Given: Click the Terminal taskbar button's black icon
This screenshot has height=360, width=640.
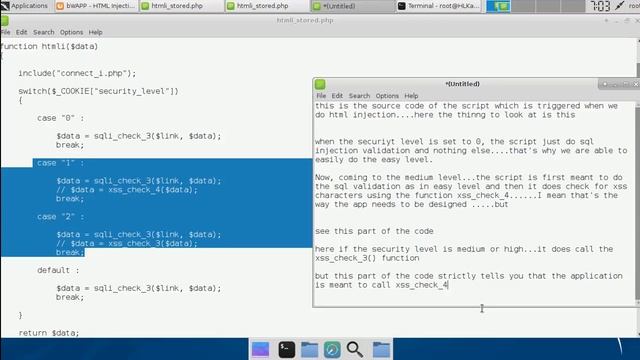Looking at the screenshot, I should pos(402,6).
